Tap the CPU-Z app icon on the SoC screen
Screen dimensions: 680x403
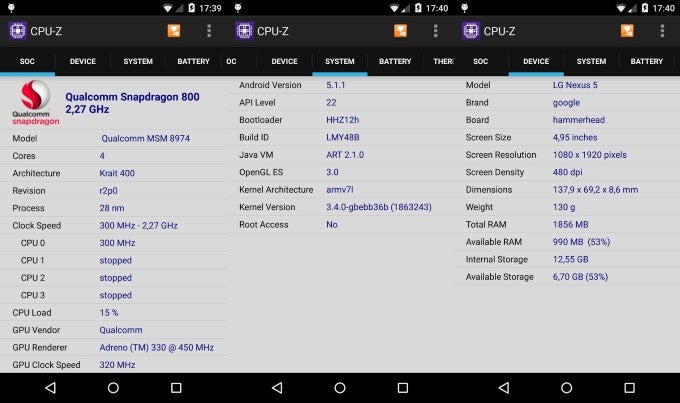17,31
